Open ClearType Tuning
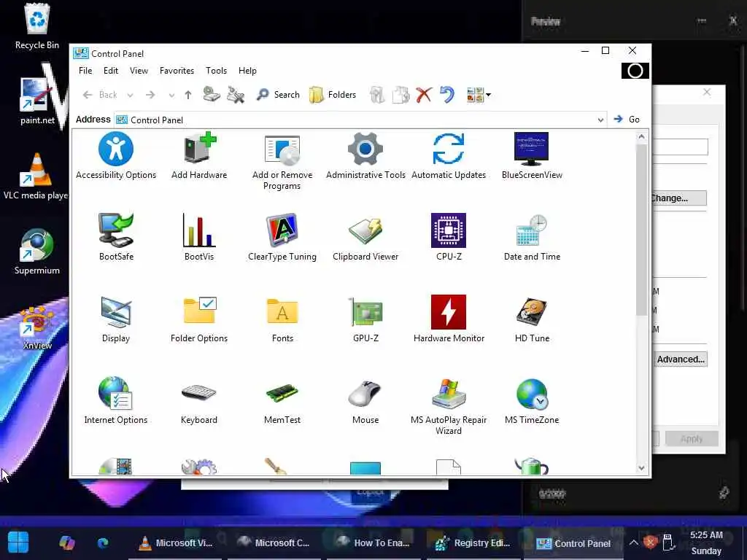The width and height of the screenshot is (747, 560). [282, 237]
